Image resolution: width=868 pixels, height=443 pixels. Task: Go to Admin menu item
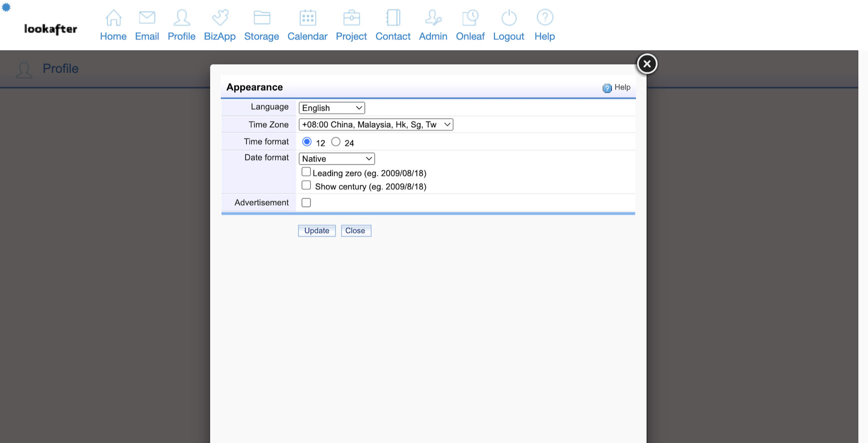[433, 26]
